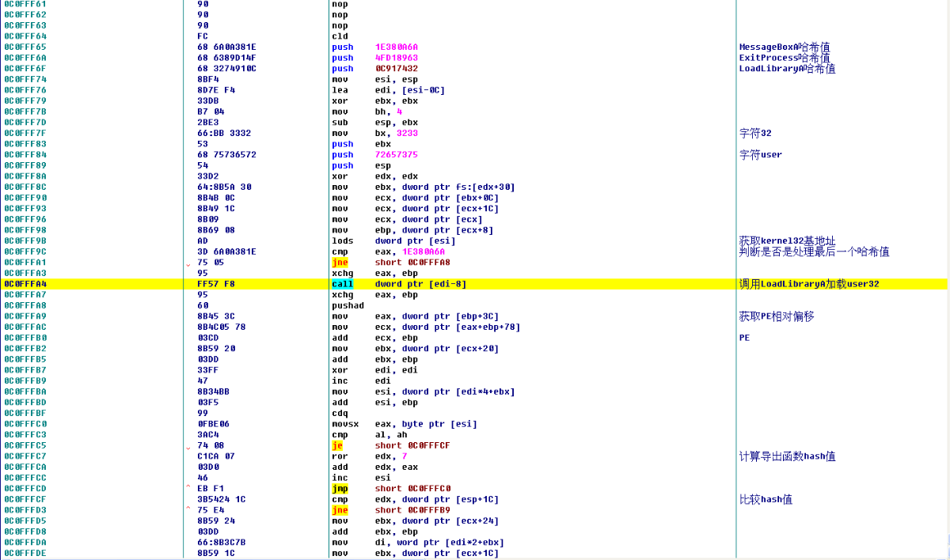Select the cmp eax, 1E380A6A instruction
This screenshot has width=950, height=560.
pyautogui.click(x=389, y=252)
